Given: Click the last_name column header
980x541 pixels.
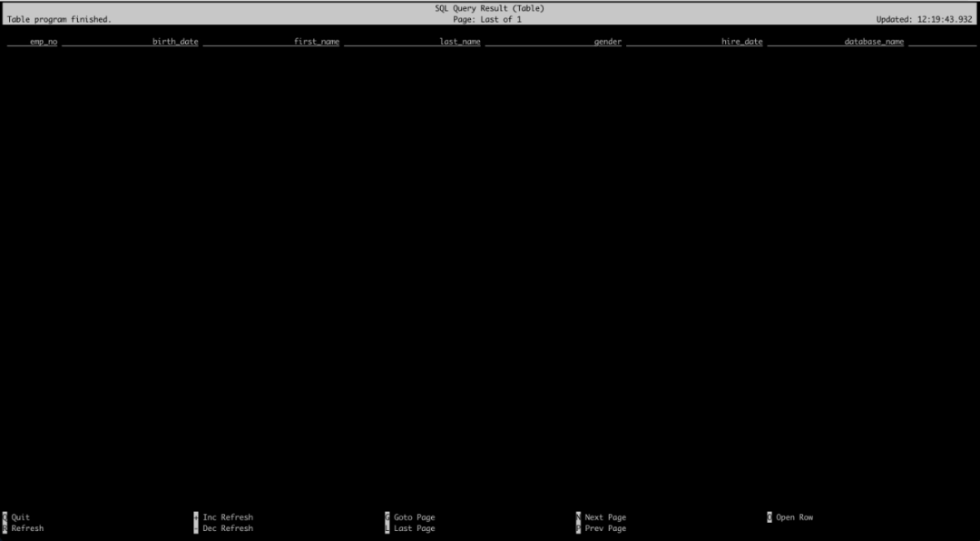Looking at the screenshot, I should (459, 41).
